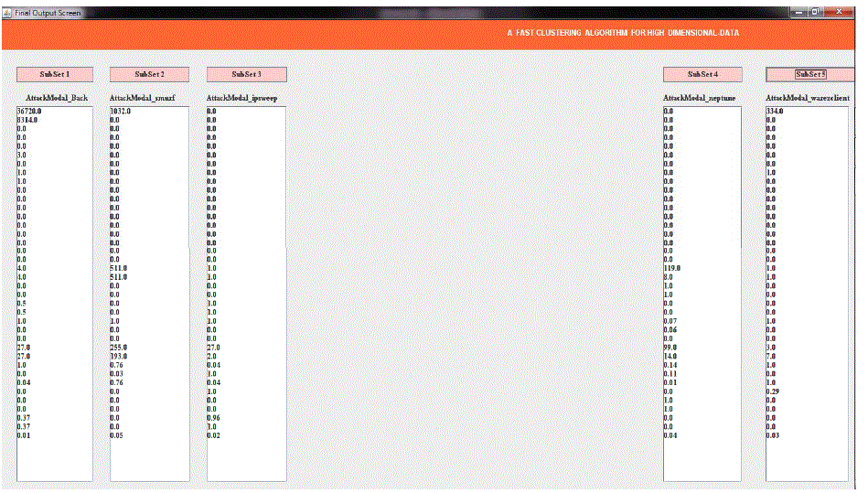Select value 1032.0 in AttackModal_smurf list

(121, 111)
